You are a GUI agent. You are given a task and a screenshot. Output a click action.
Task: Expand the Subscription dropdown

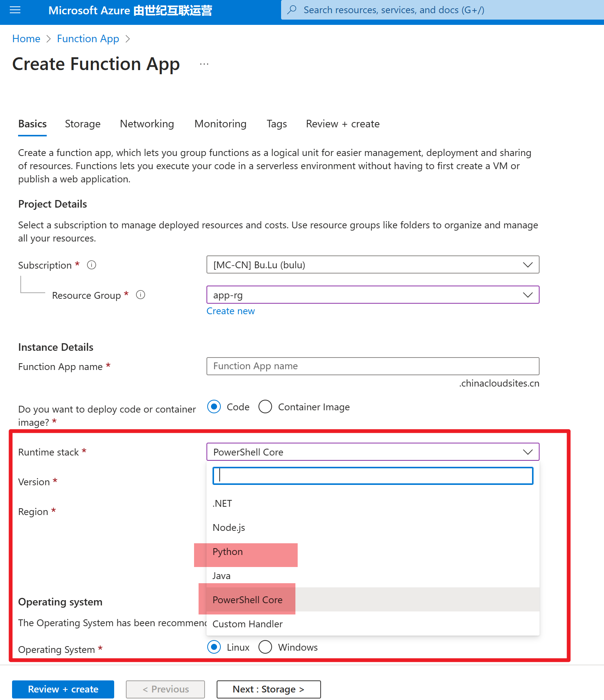(x=528, y=265)
